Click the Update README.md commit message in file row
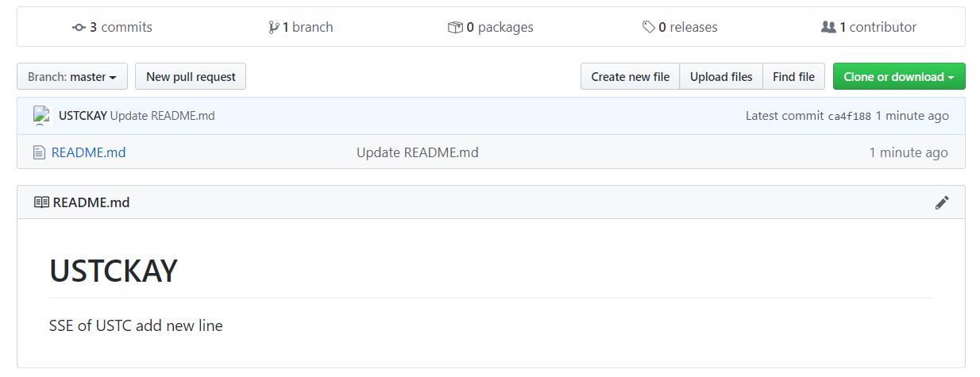This screenshot has width=980, height=377. click(417, 152)
